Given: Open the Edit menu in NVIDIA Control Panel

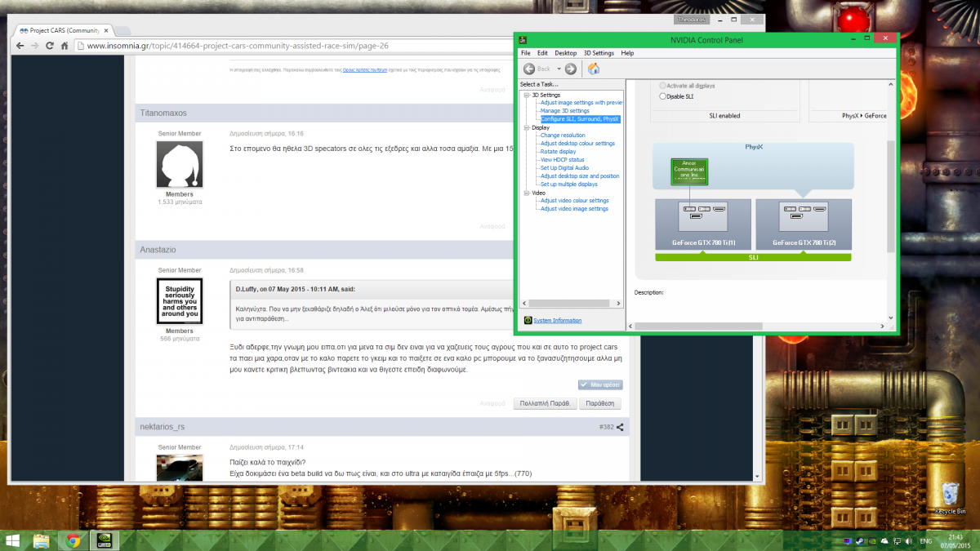Looking at the screenshot, I should (x=542, y=53).
